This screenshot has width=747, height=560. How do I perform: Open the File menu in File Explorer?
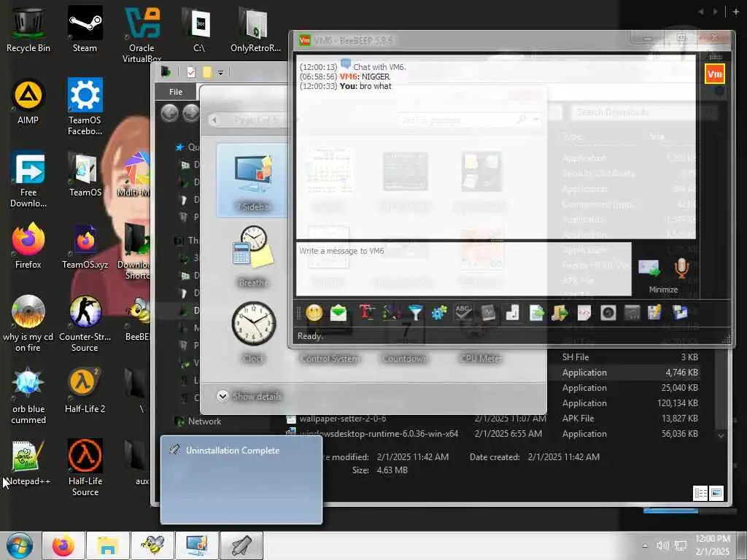(176, 92)
